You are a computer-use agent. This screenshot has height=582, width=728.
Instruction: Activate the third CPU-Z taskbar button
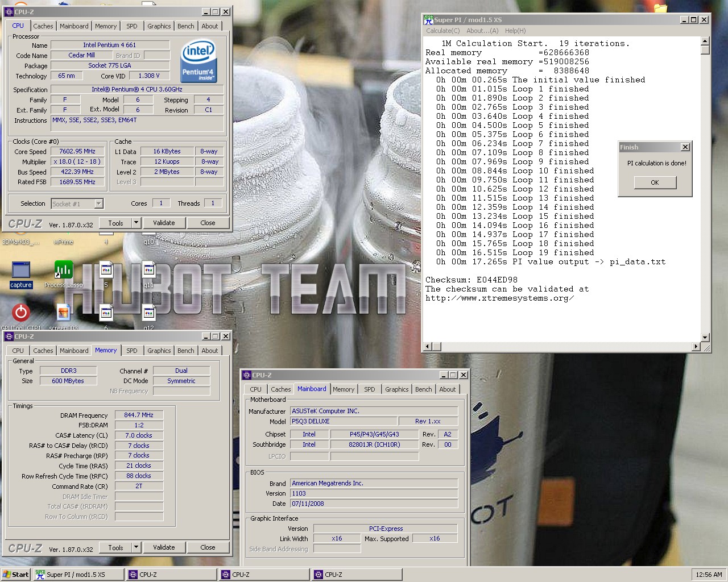358,574
